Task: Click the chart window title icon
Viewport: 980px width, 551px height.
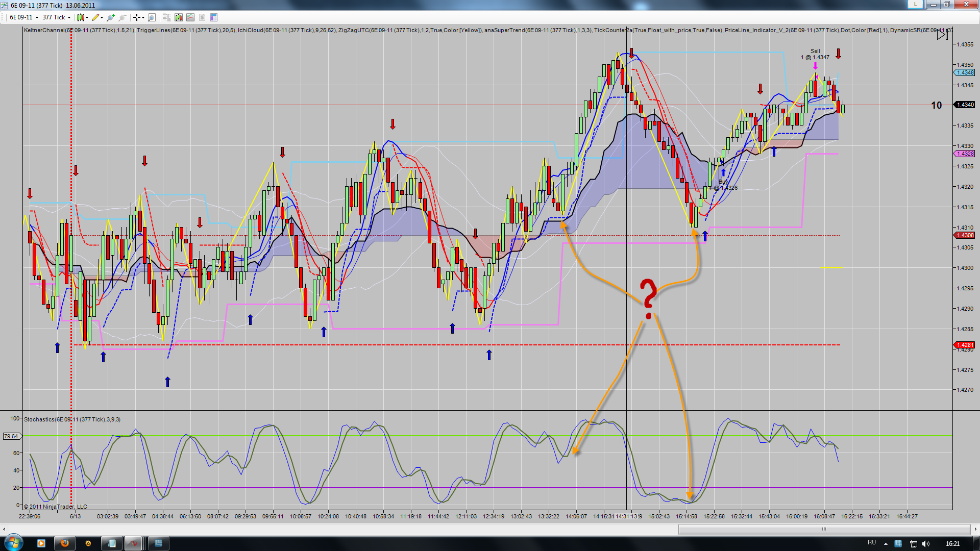Action: tap(5, 5)
